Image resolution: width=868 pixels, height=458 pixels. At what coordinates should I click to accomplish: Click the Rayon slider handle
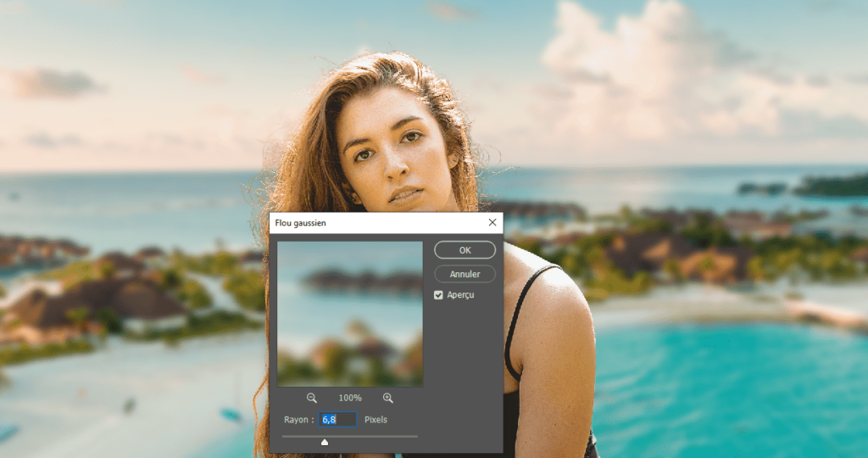click(x=325, y=442)
